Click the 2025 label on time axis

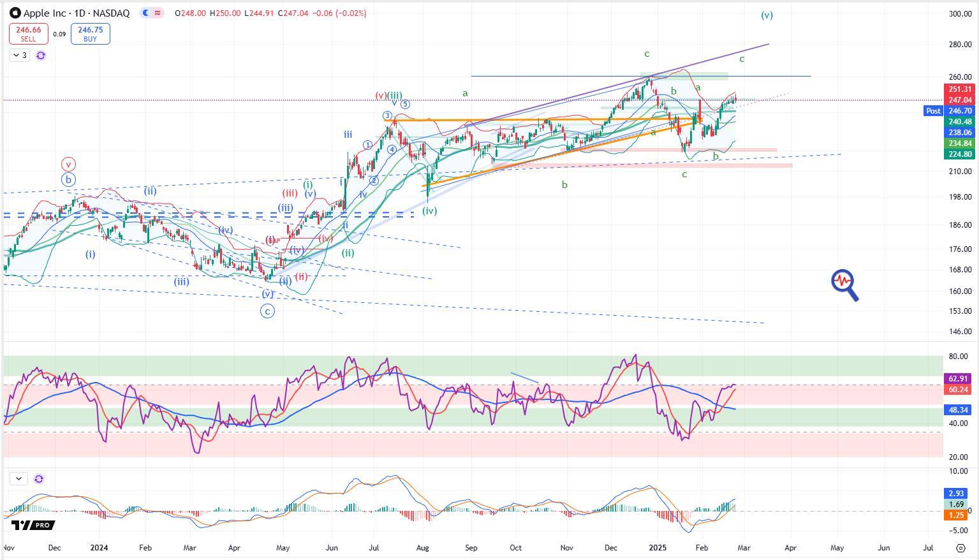(x=657, y=548)
